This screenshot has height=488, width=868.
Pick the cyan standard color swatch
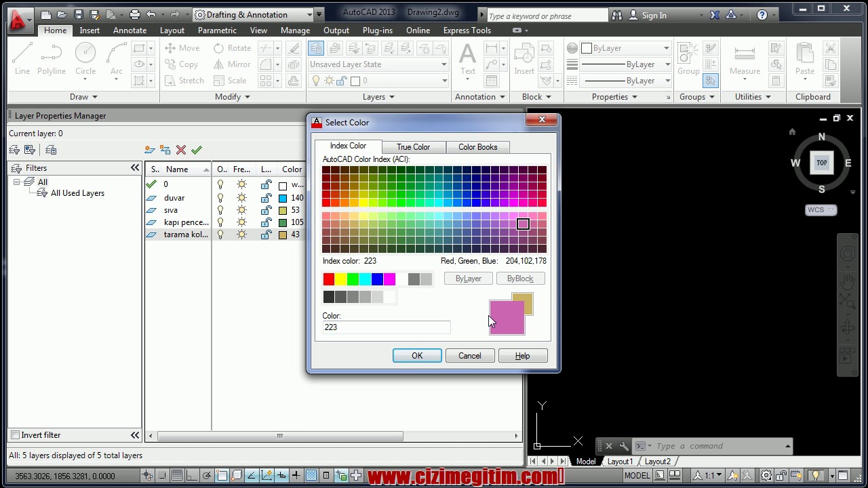tap(365, 279)
